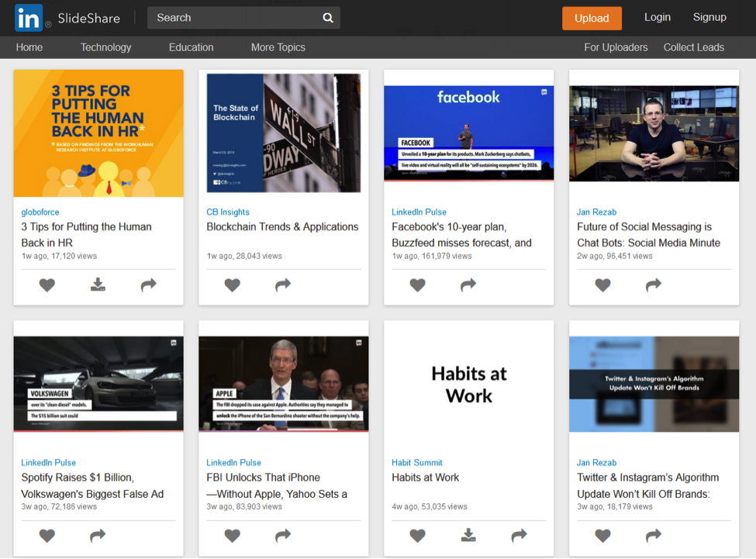Open the Habit Summit author profile
This screenshot has width=756, height=559.
(x=416, y=463)
